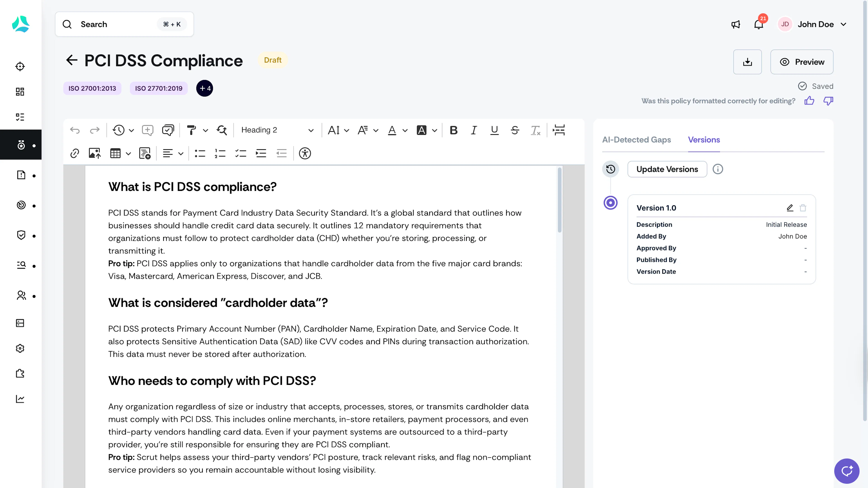This screenshot has width=868, height=488.
Task: Toggle italic formatting
Action: tap(474, 130)
